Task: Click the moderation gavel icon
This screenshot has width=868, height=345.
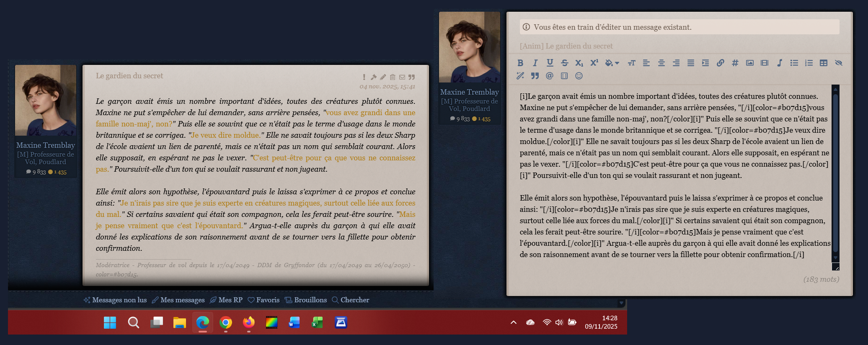Action: (x=373, y=77)
